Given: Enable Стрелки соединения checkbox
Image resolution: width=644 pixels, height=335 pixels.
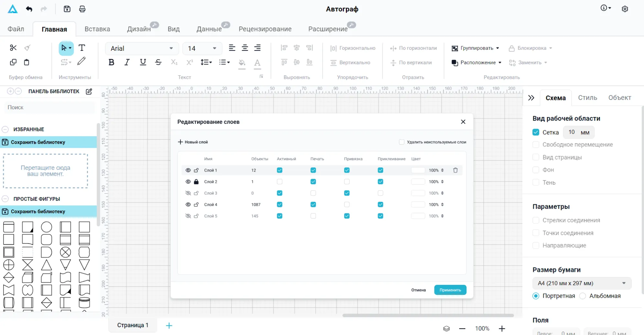Looking at the screenshot, I should pyautogui.click(x=536, y=220).
